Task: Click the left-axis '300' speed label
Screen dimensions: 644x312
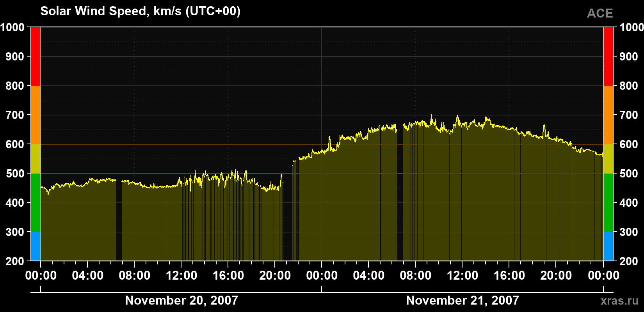Action: click(x=15, y=232)
